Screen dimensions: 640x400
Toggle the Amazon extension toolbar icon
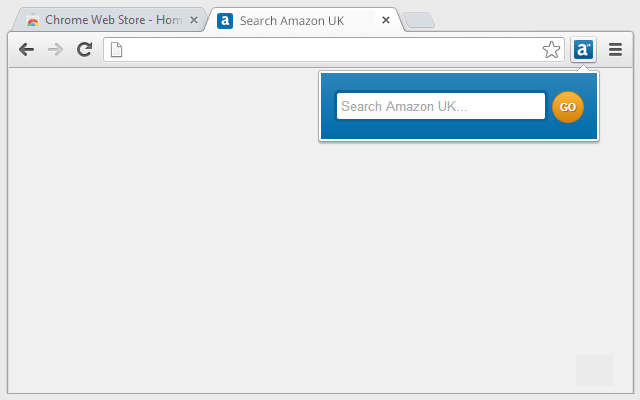(x=583, y=50)
